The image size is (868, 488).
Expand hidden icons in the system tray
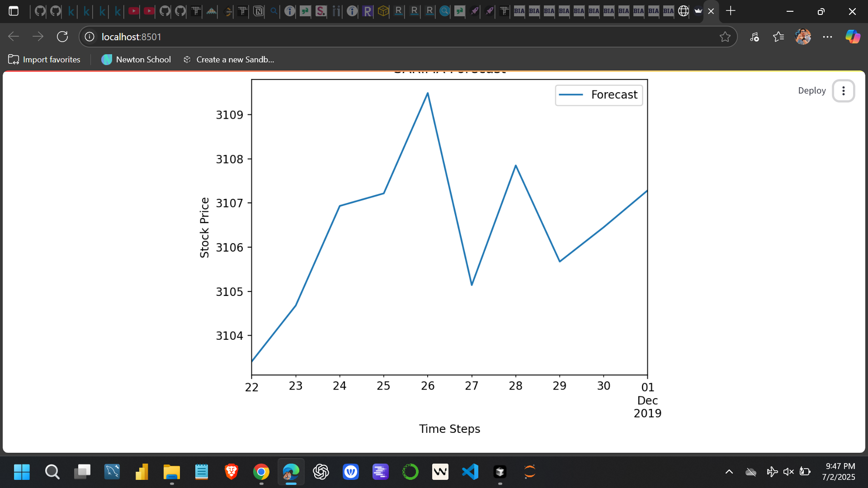pos(728,472)
